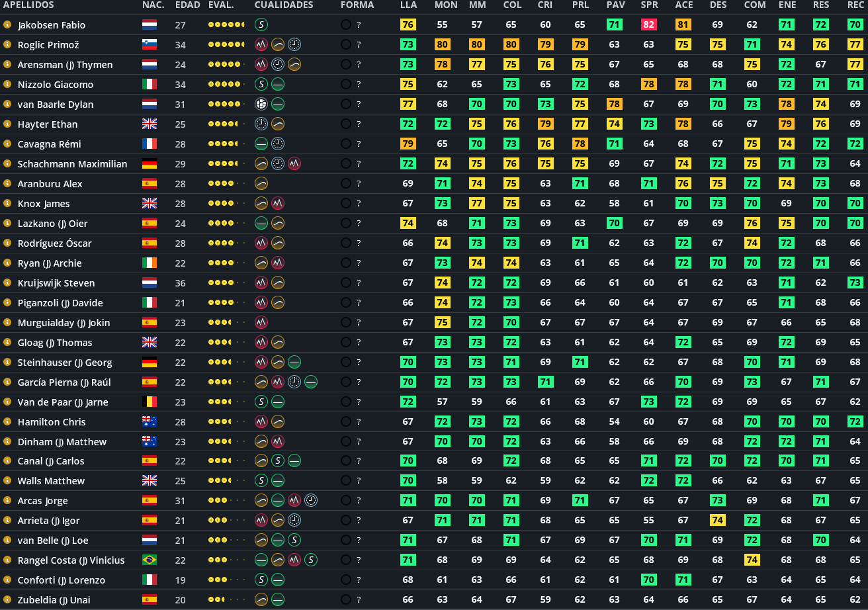Select rider van Belle (J) Loe
The height and width of the screenshot is (610, 868).
click(53, 541)
